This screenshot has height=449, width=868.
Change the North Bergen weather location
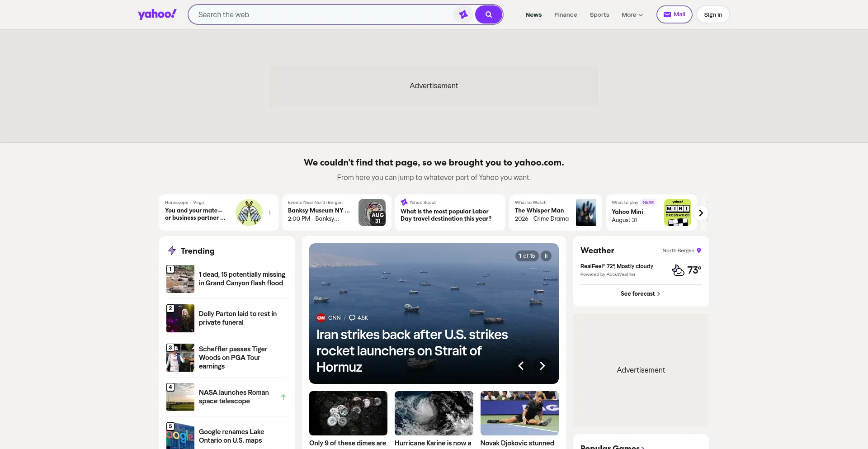(682, 250)
